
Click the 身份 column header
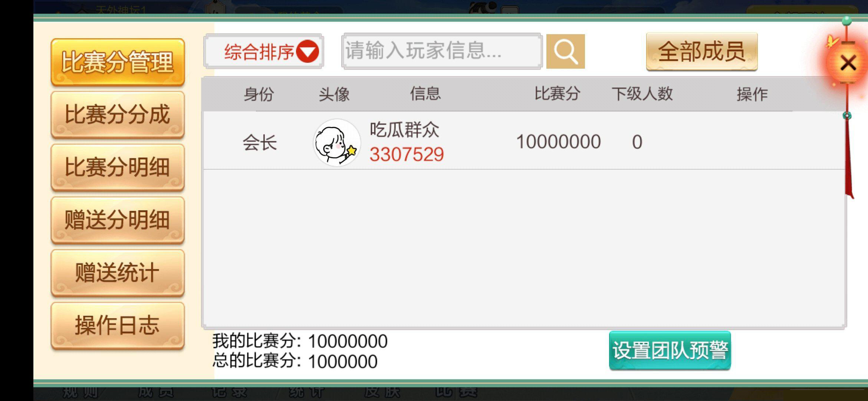coord(259,94)
